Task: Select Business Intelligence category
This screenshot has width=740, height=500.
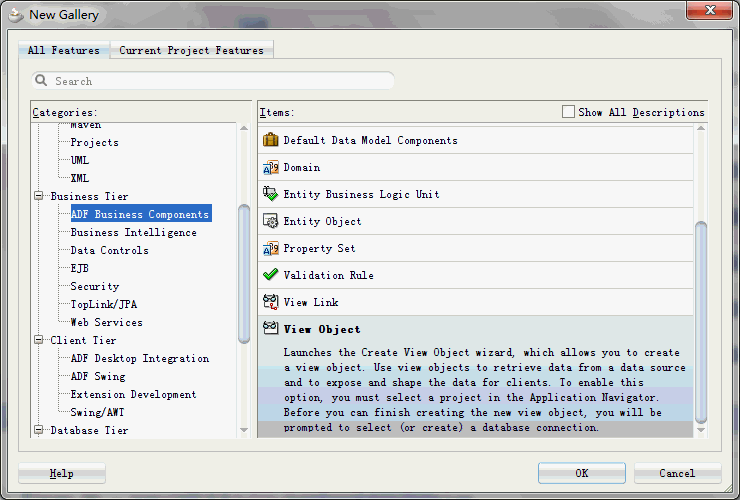Action: pos(134,232)
